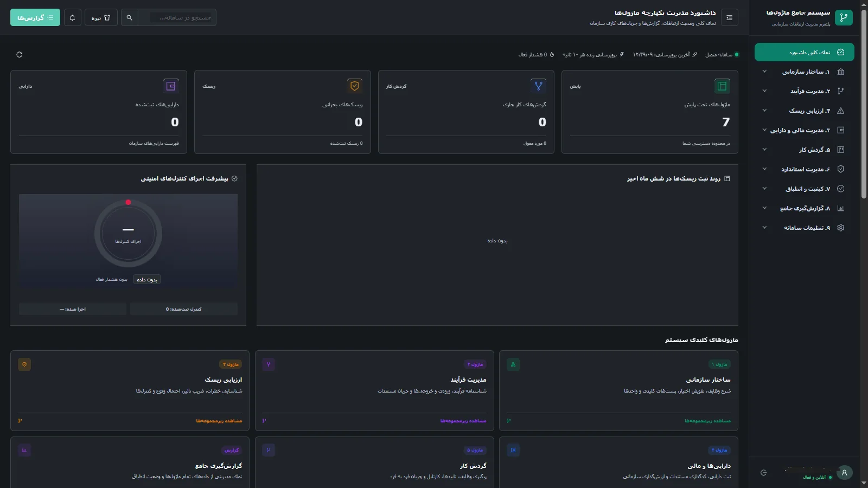The width and height of the screenshot is (868, 488).
Task: Click the security controls progress ring gauge
Action: pos(128,234)
